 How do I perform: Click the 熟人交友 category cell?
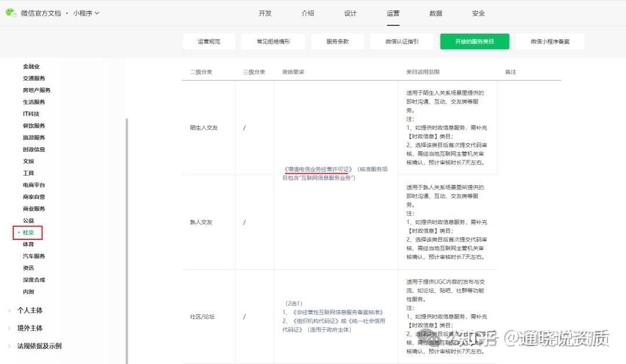201,223
